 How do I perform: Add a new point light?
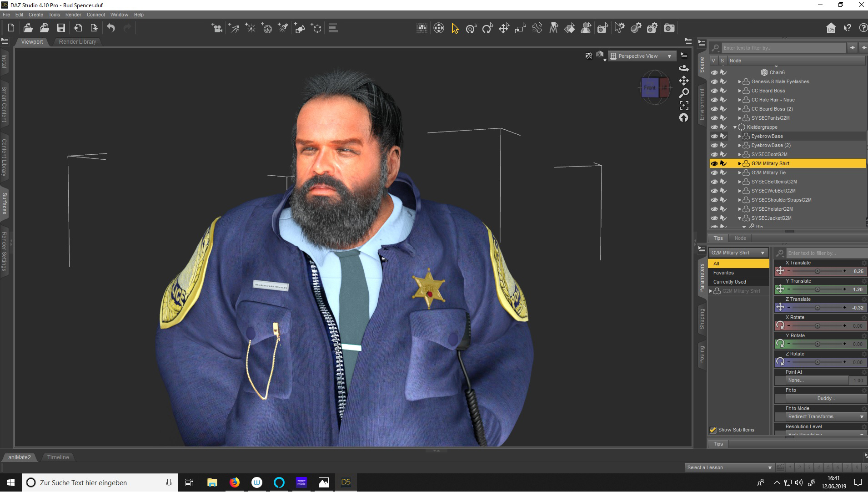pyautogui.click(x=250, y=28)
